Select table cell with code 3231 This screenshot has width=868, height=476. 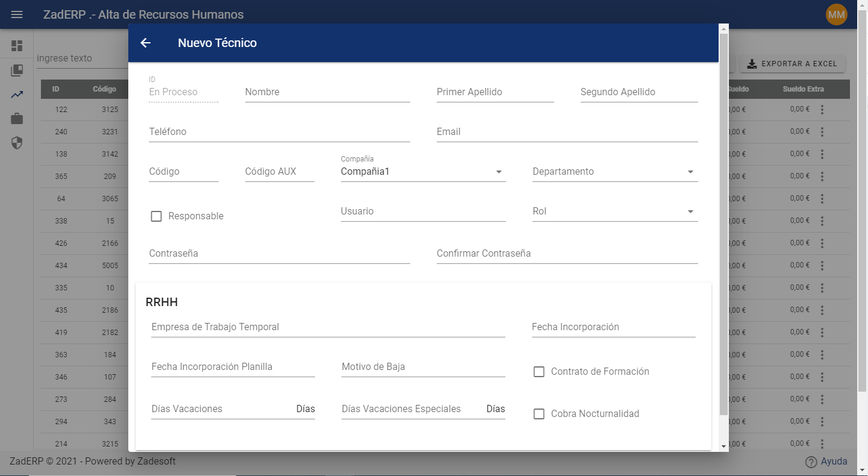pyautogui.click(x=110, y=132)
